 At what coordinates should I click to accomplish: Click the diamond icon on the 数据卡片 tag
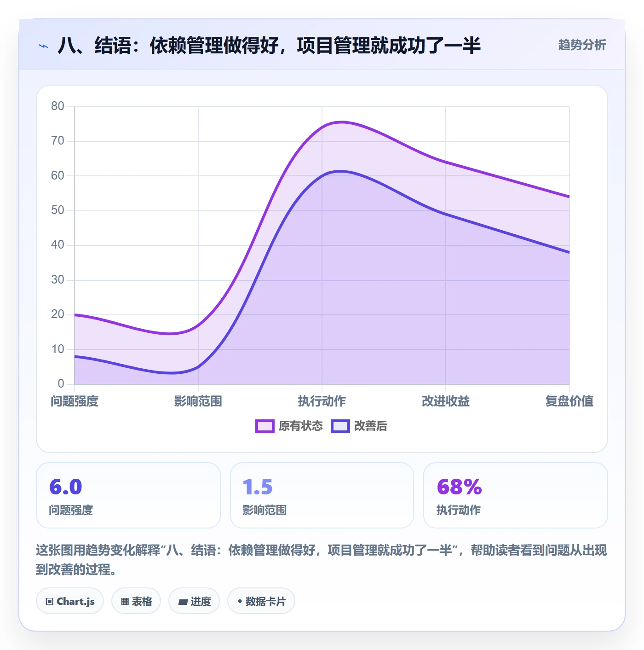pos(240,601)
